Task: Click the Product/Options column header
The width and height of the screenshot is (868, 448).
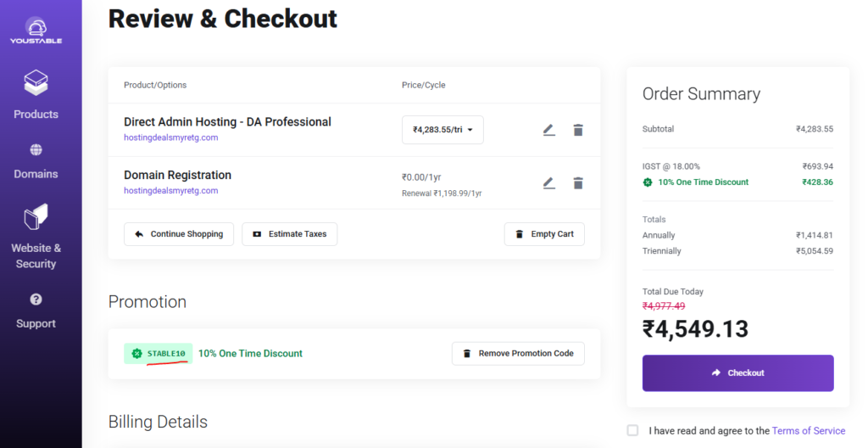Action: (x=155, y=85)
